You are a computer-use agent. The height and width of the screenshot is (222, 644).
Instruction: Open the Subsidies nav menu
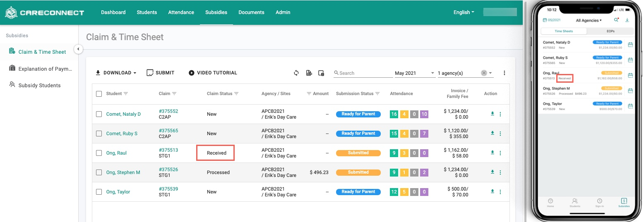click(x=216, y=12)
